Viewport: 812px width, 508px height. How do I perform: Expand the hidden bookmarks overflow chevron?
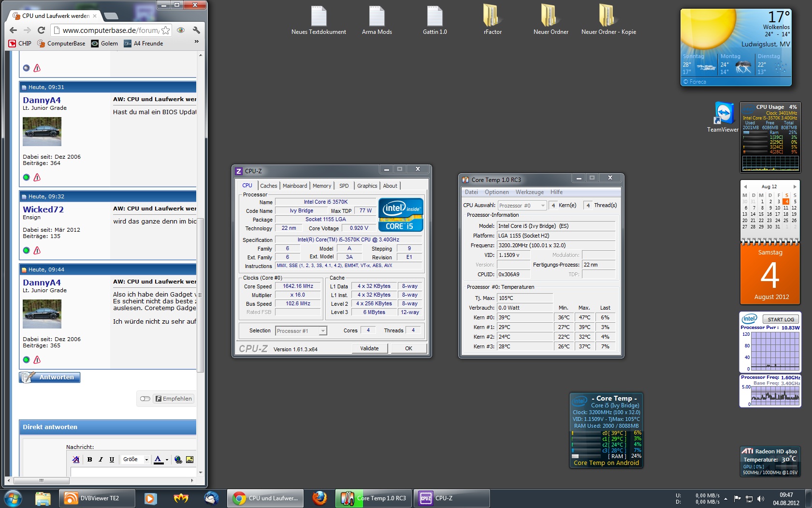197,42
